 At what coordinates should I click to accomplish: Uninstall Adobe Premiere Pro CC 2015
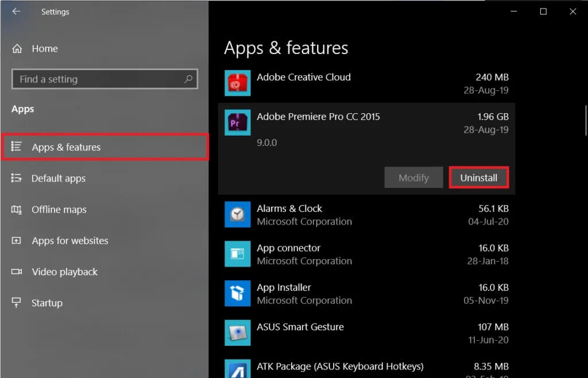tap(479, 178)
